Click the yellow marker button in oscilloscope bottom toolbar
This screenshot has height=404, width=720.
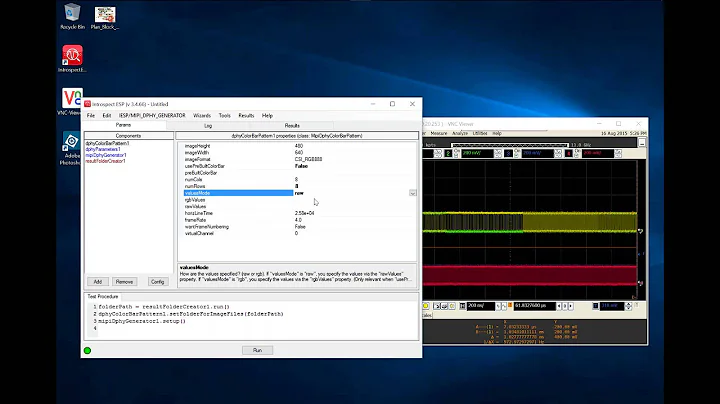pyautogui.click(x=426, y=306)
